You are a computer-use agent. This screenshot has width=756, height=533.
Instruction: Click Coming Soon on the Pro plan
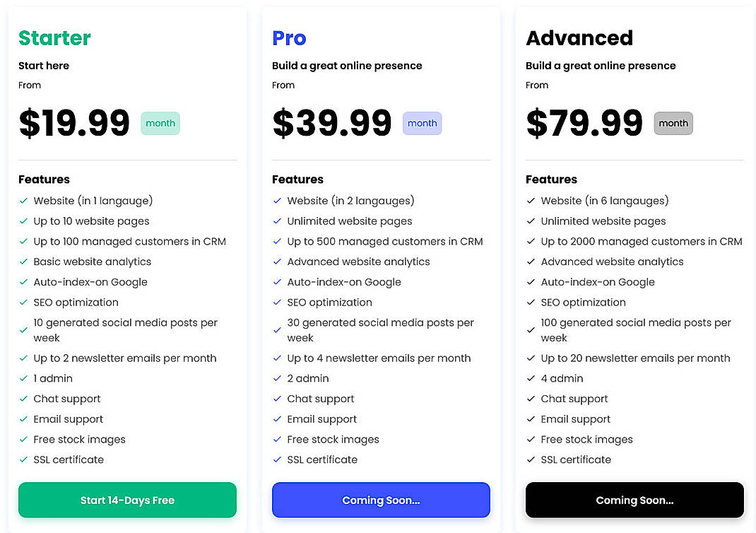tap(381, 500)
